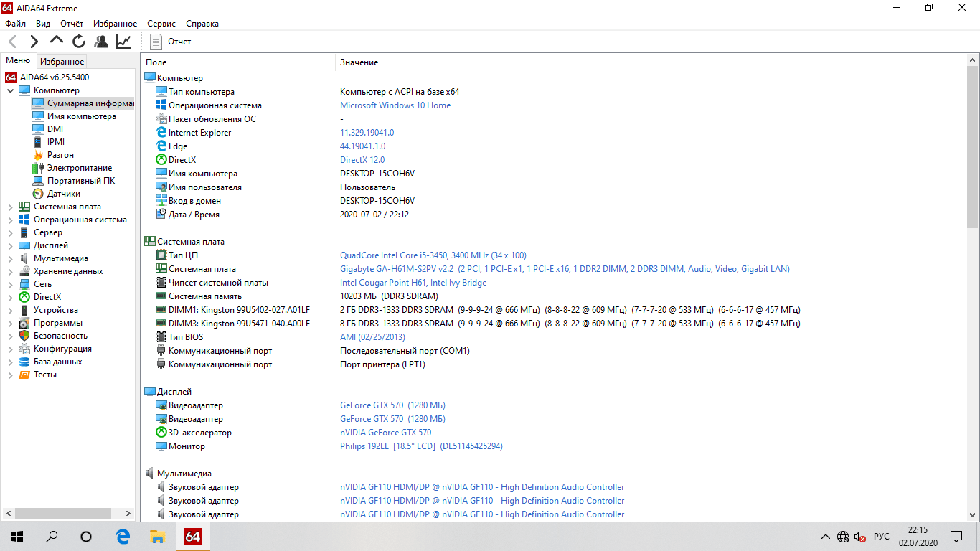This screenshot has width=980, height=551.
Task: Expand the Системная плата tree node
Action: [10, 207]
